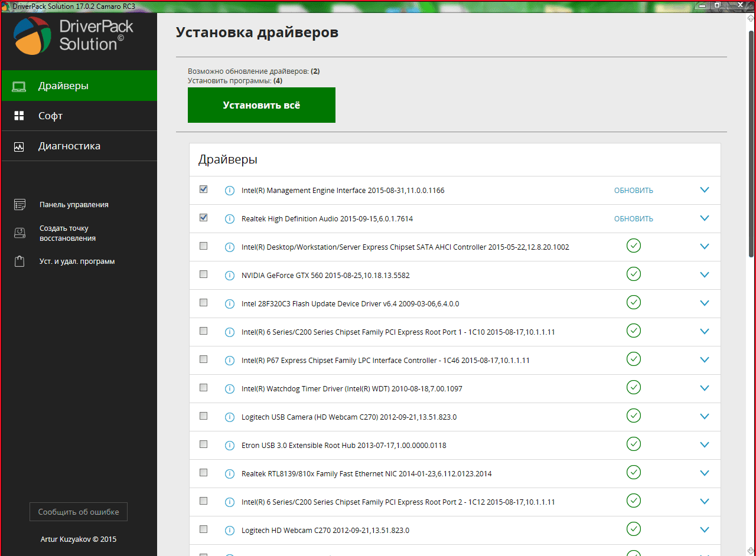Check the Etron USB 3.0 Root Hub box

(x=204, y=444)
